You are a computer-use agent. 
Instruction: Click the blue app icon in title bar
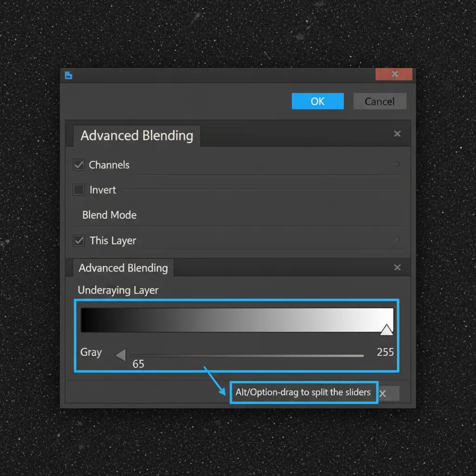(68, 76)
